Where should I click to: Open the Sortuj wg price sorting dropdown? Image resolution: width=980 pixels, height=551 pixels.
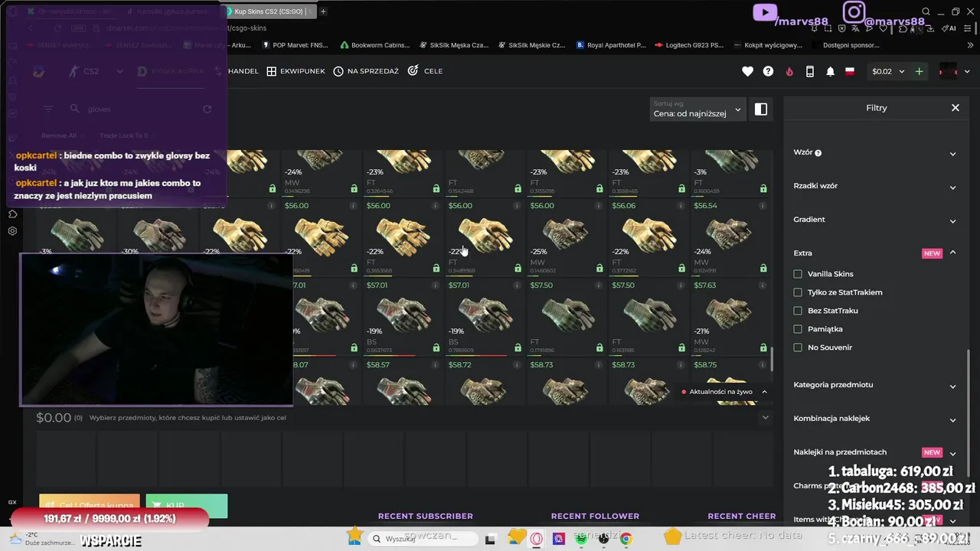click(x=697, y=109)
